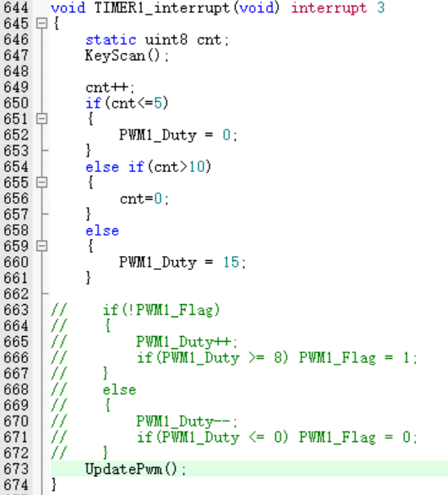Click the commented PWM1_Duty-- line
448x495 pixels.
pyautogui.click(x=187, y=422)
